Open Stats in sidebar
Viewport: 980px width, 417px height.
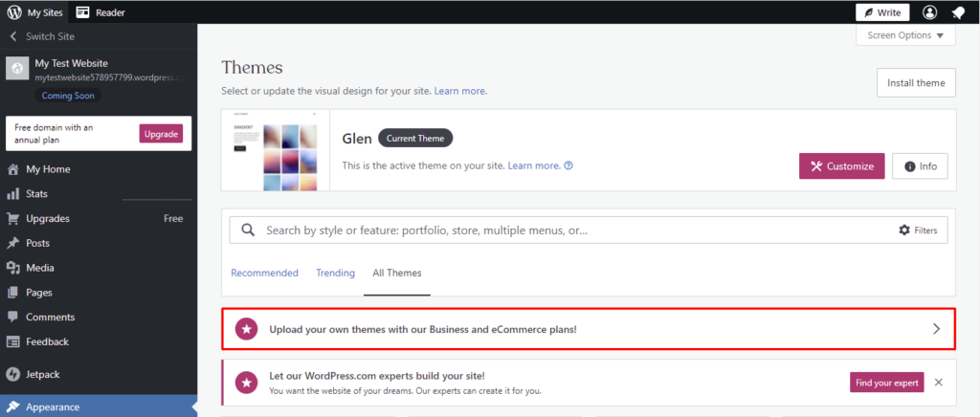click(x=37, y=194)
